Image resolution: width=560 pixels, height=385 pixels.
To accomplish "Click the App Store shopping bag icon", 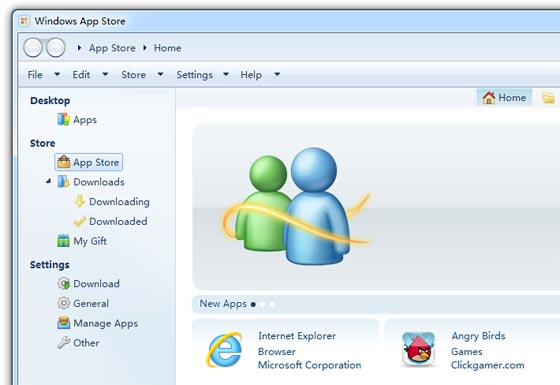I will [64, 162].
